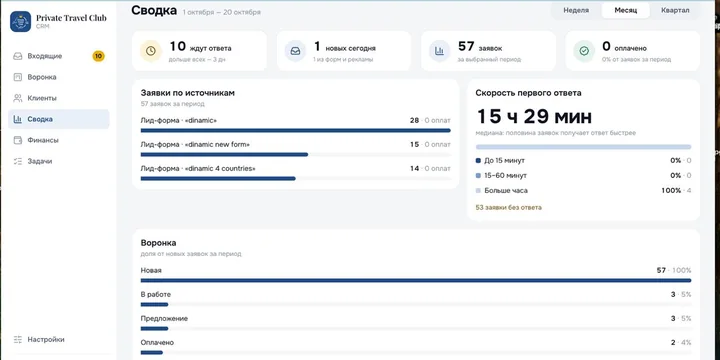Click the Скорость первого ответа heading
Screen dimensions: 720x360
[x=529, y=93]
